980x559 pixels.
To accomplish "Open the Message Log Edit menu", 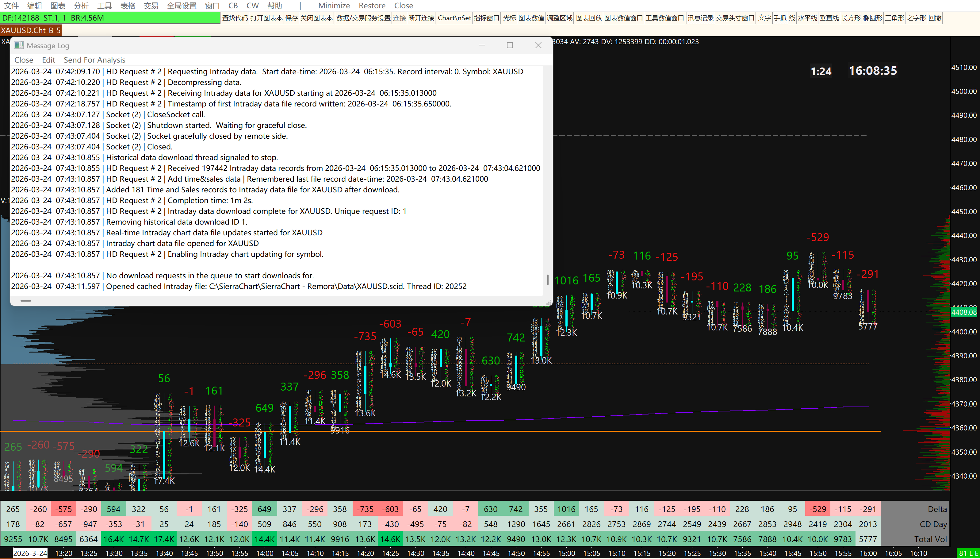I will tap(48, 60).
